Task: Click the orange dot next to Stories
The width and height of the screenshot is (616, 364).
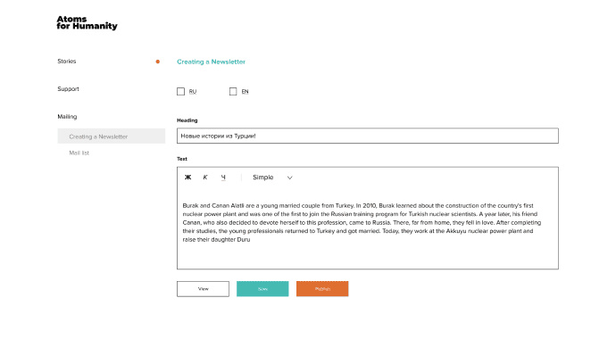Action: pyautogui.click(x=158, y=62)
